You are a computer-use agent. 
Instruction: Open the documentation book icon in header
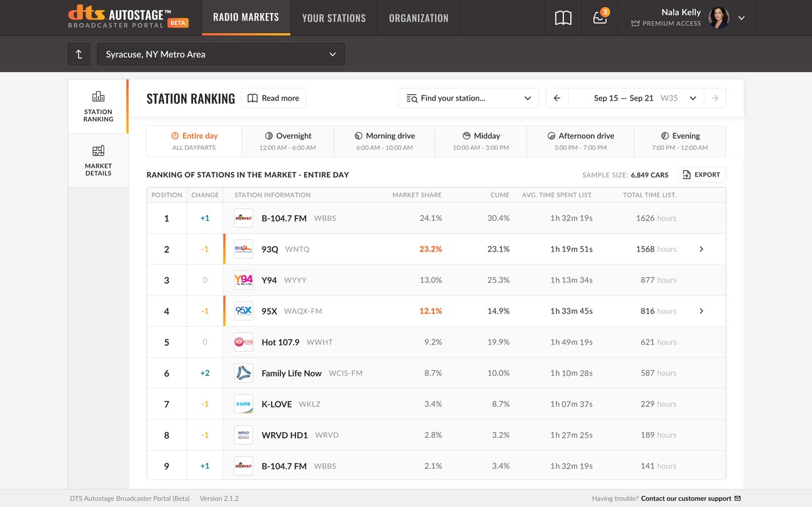pos(563,18)
